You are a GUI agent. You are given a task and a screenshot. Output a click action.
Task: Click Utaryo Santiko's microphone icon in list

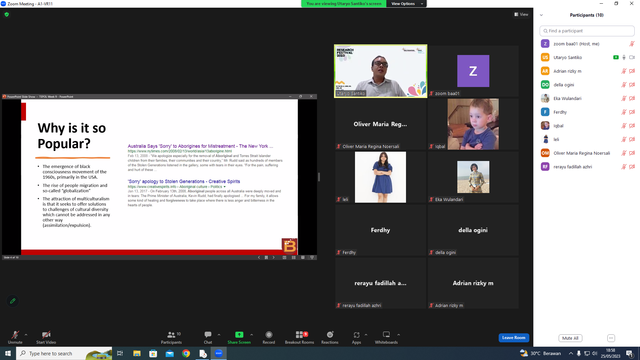tap(624, 57)
